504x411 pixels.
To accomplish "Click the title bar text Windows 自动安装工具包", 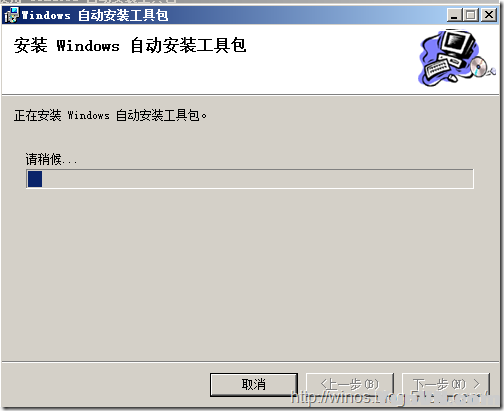I will 95,15.
